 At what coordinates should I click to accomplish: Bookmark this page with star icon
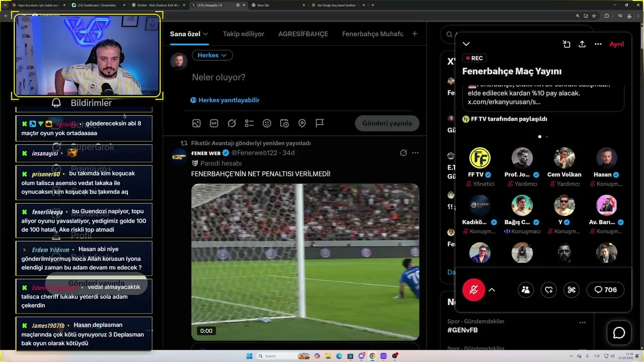(x=594, y=16)
